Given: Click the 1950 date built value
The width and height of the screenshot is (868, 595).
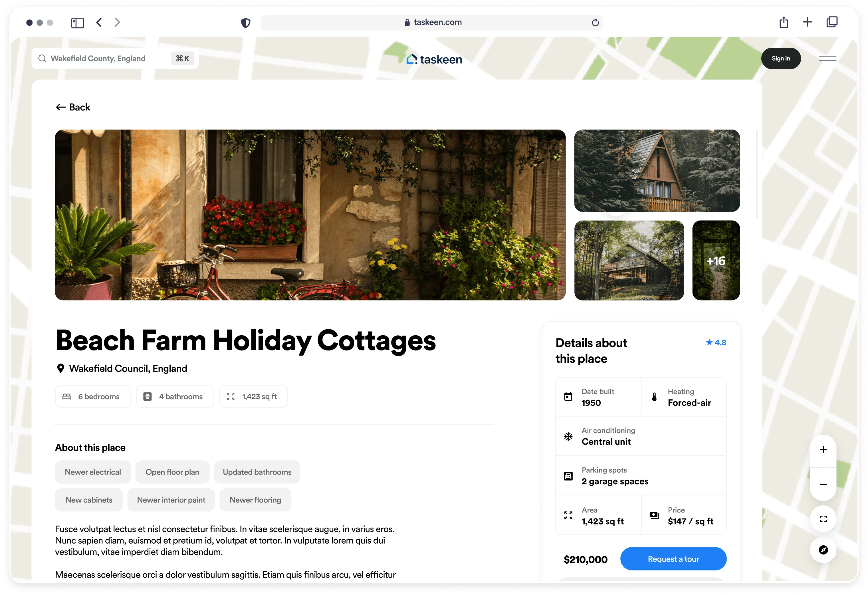Looking at the screenshot, I should pos(591,402).
